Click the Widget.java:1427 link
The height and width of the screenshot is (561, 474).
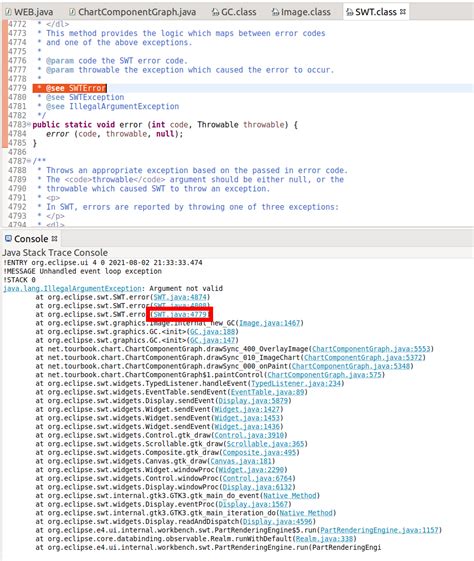pos(247,409)
